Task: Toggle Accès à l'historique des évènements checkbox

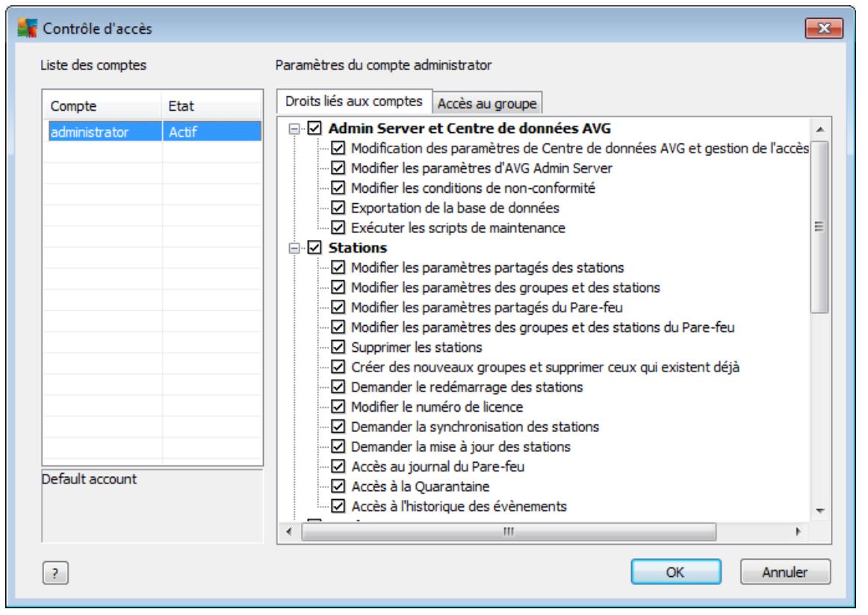Action: tap(338, 507)
